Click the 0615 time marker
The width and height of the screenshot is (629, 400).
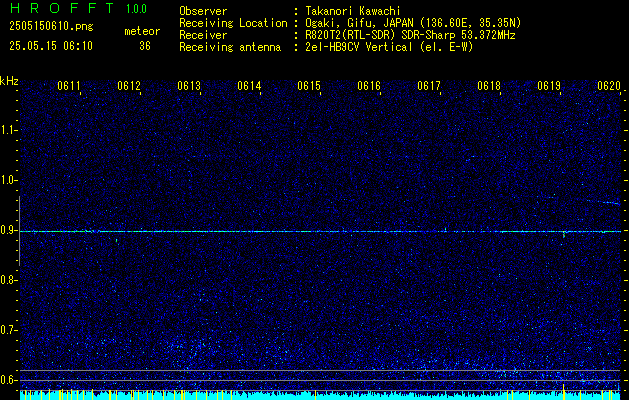(x=309, y=86)
